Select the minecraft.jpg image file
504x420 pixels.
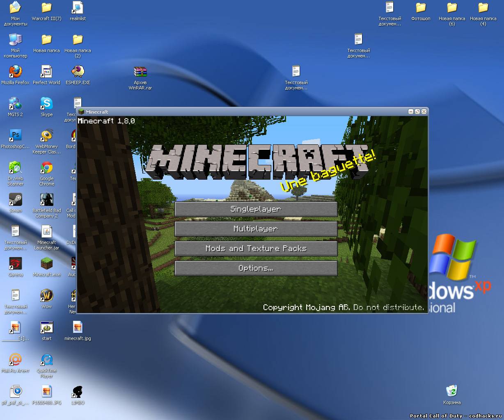78,327
